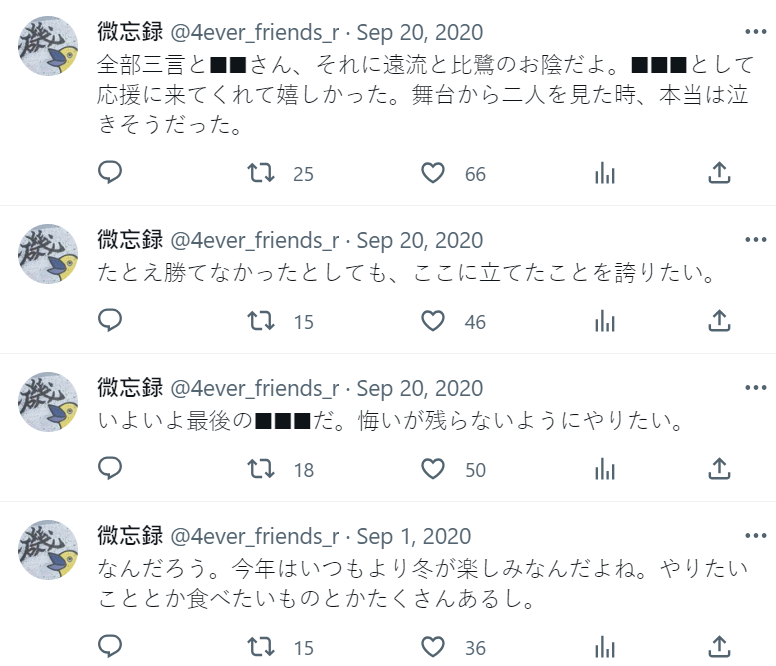776x666 pixels.
Task: Share the first tweet via share icon
Action: click(719, 173)
